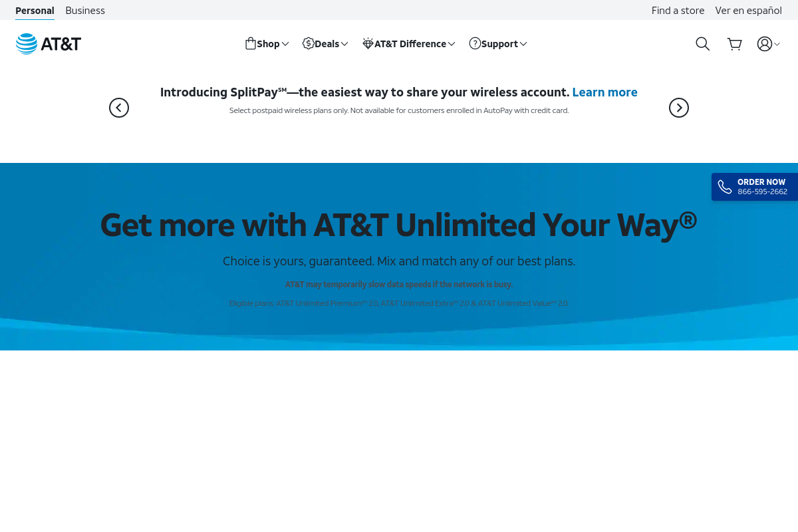Expand the Shop menu chevron

[x=285, y=44]
